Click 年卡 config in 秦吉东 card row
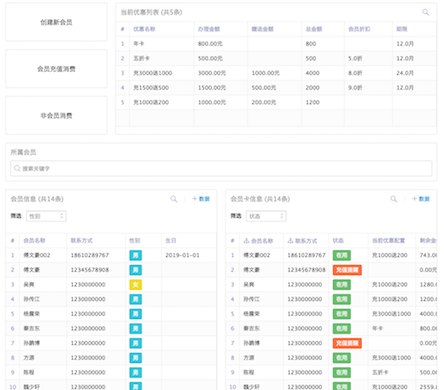Screen dimensions: 444x390 pyautogui.click(x=377, y=329)
